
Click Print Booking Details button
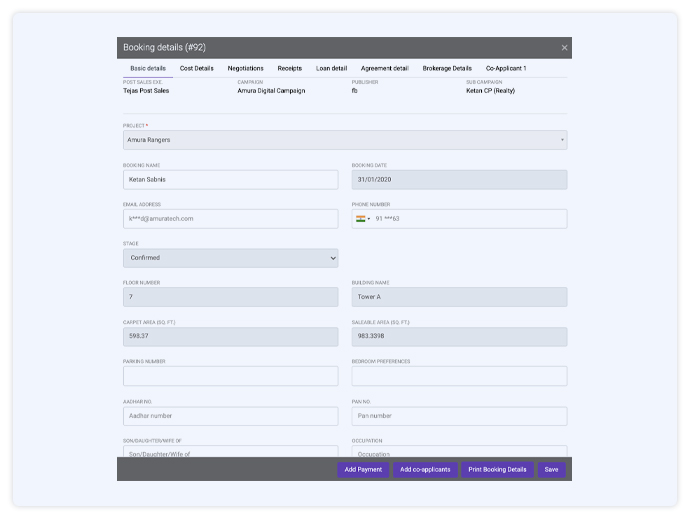[497, 470]
